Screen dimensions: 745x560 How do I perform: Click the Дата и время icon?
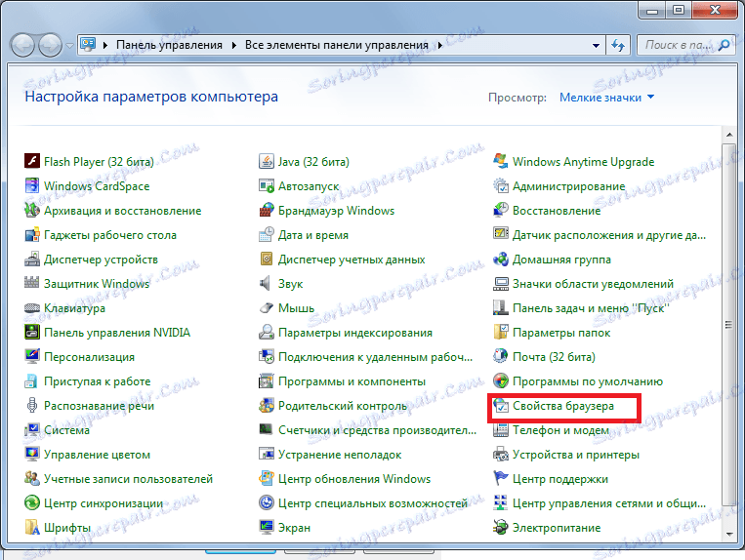click(x=266, y=234)
